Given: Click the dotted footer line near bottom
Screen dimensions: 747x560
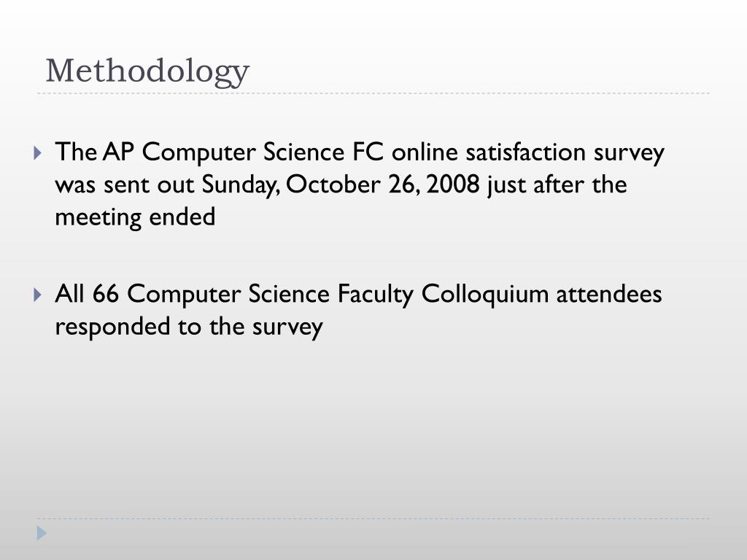Looking at the screenshot, I should [x=373, y=519].
